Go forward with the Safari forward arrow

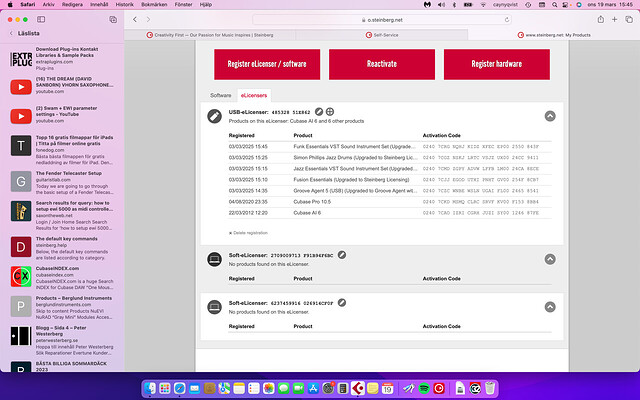click(x=148, y=19)
